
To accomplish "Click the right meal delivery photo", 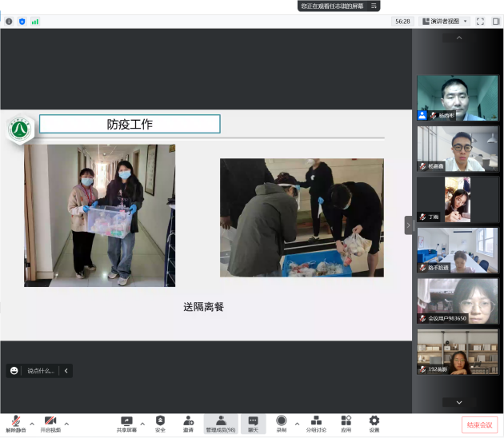I will (x=302, y=217).
